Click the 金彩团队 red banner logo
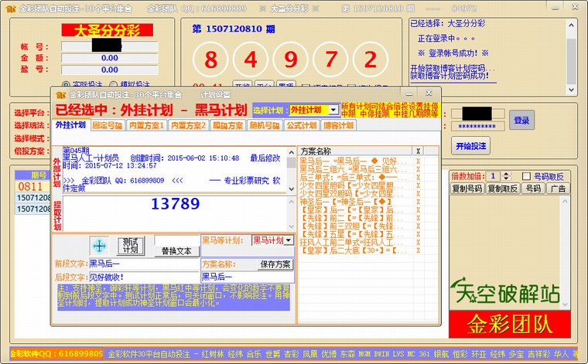Screen dimensions: 588x364 point(508,323)
